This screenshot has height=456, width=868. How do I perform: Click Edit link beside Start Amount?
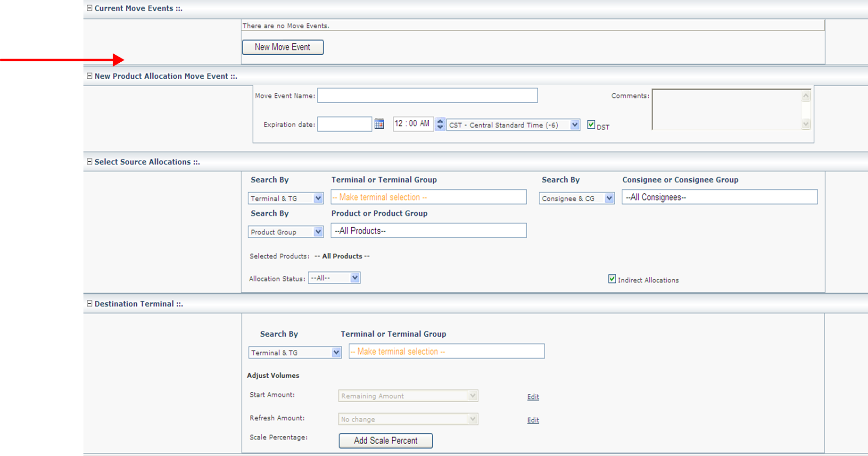pos(533,397)
